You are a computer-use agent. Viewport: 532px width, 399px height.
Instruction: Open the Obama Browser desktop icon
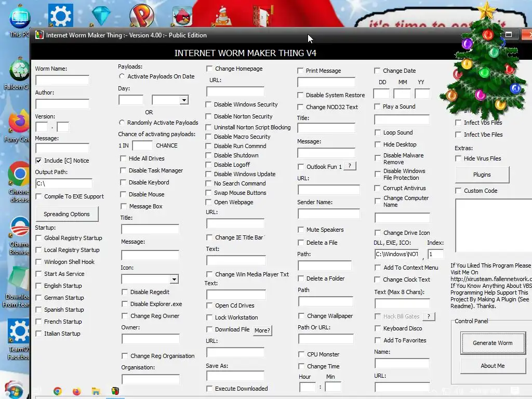19,235
